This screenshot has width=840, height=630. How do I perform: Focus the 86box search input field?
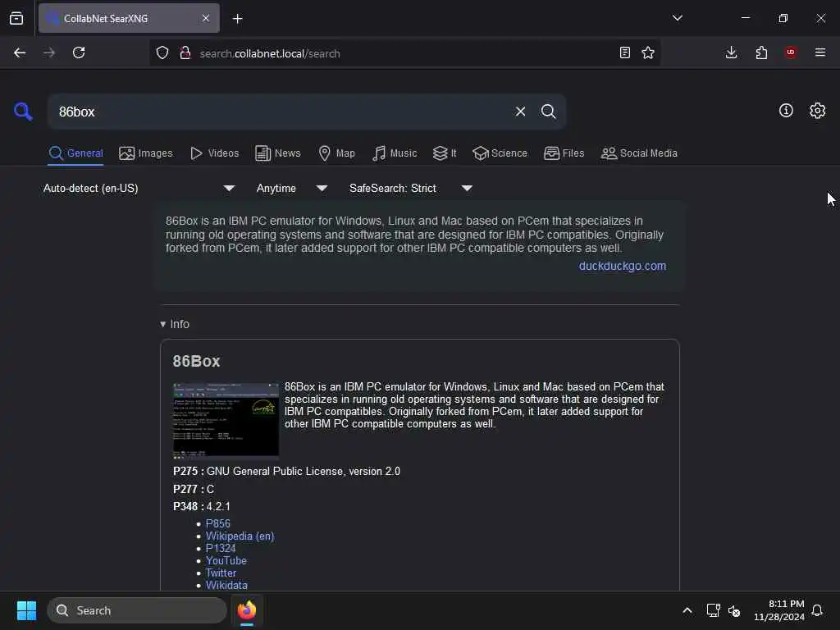(x=279, y=112)
